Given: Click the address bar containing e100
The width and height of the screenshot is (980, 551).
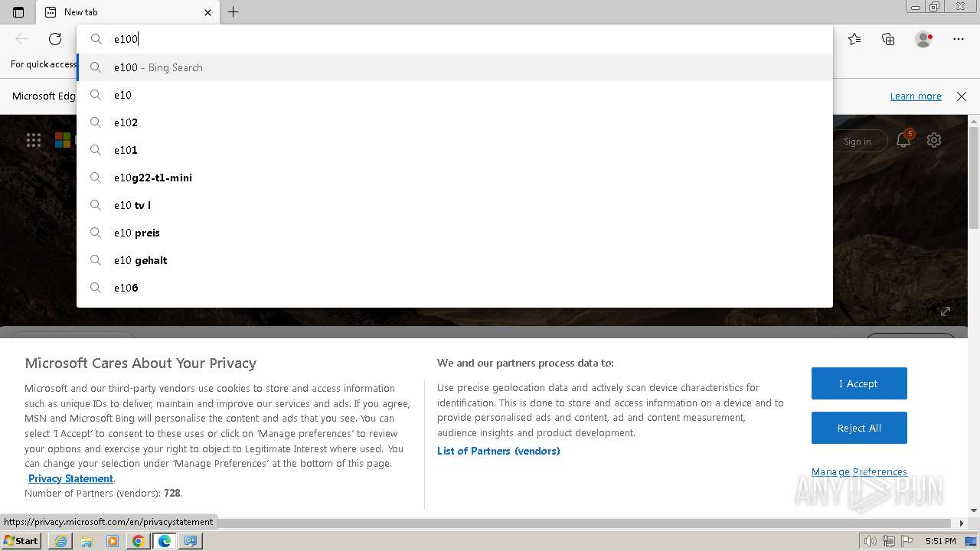Looking at the screenshot, I should tap(455, 39).
